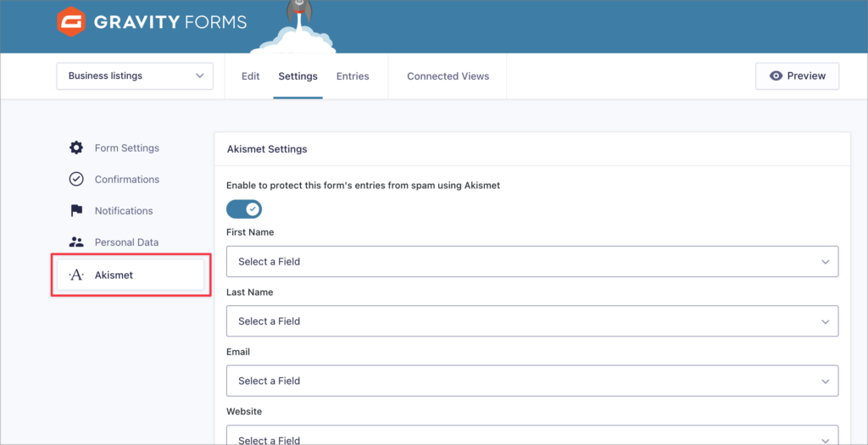Click the Akismet 'A' logo icon
Screen dimensions: 868x445
tap(75, 275)
